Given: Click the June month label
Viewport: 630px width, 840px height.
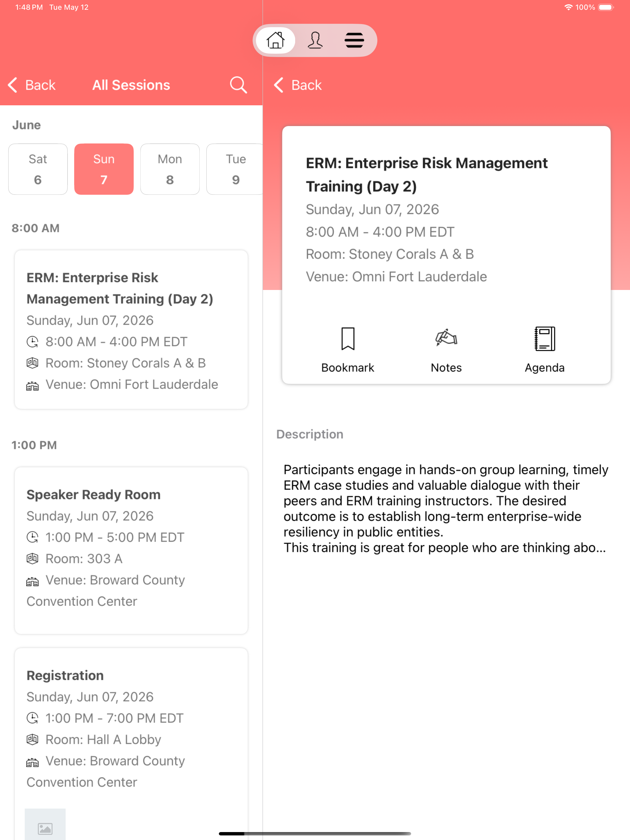Looking at the screenshot, I should (26, 125).
